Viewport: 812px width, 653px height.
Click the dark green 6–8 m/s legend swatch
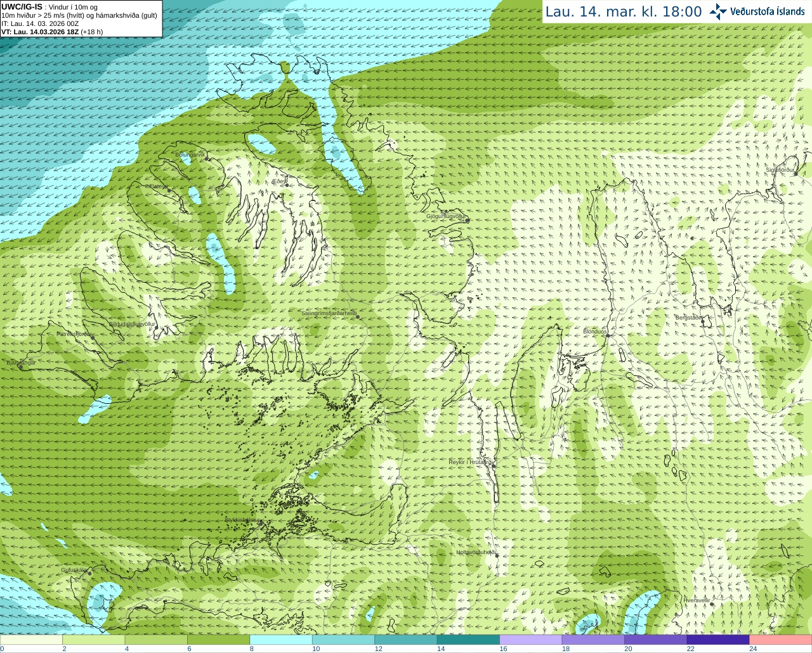218,640
